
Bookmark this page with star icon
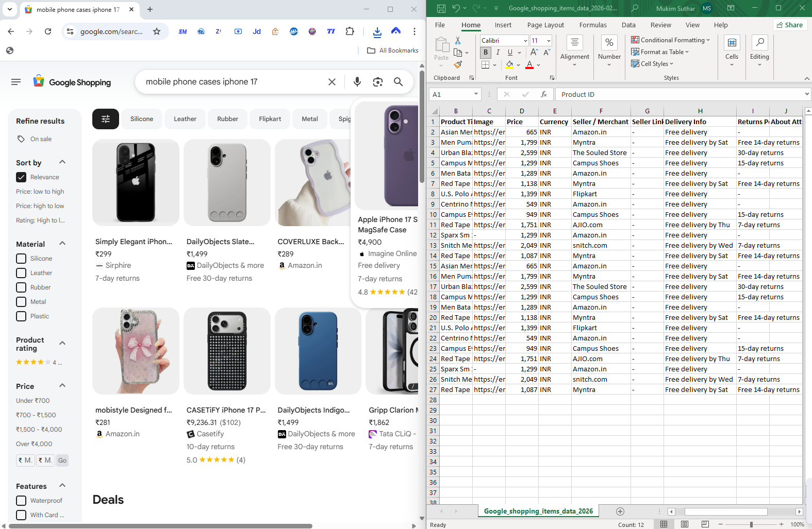pos(157,31)
